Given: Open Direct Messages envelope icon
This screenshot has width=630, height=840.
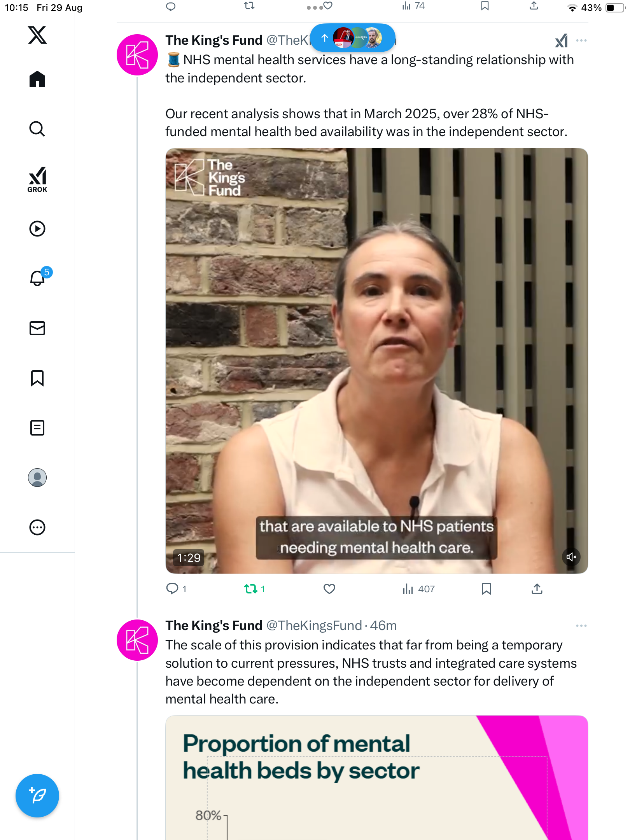Looking at the screenshot, I should pos(37,328).
